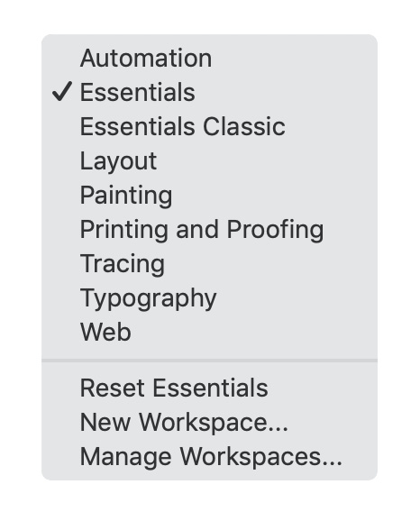Click the Tracing menu entry
The width and height of the screenshot is (420, 530).
pyautogui.click(x=209, y=263)
